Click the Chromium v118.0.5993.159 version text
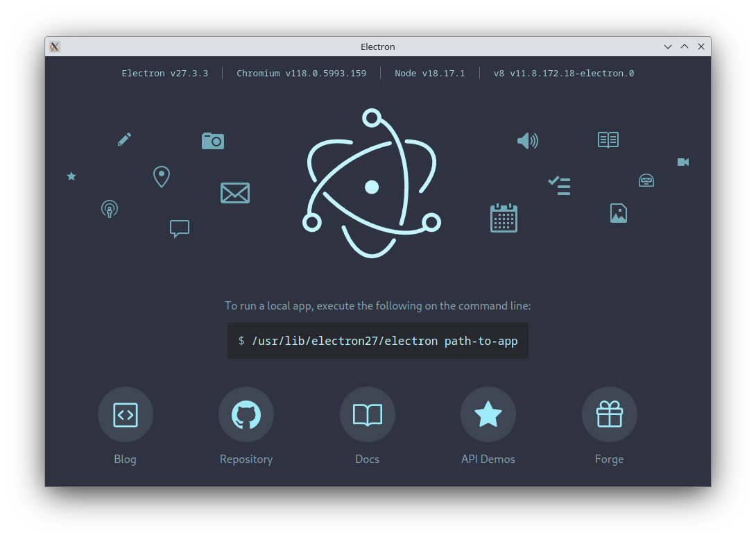Screen dimensions: 756x540 tap(301, 74)
